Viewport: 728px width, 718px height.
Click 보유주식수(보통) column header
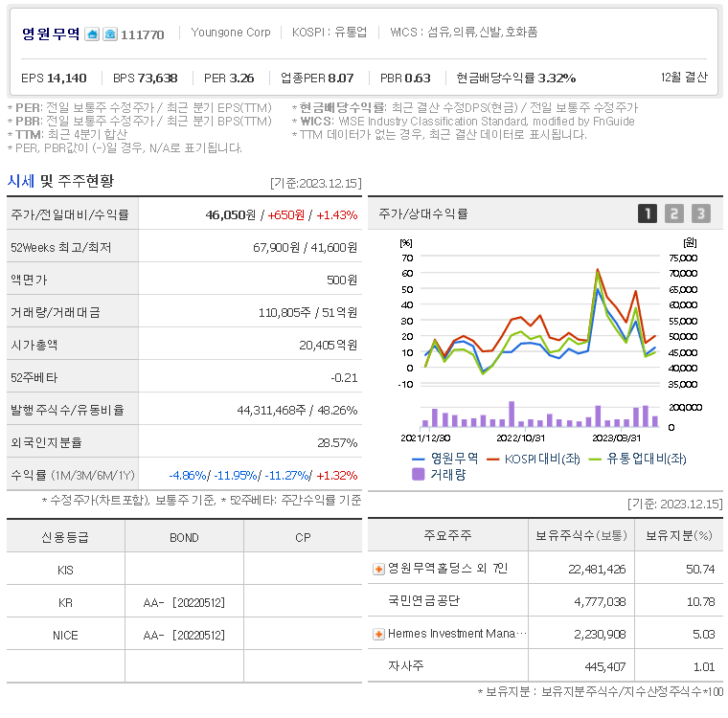tap(581, 535)
